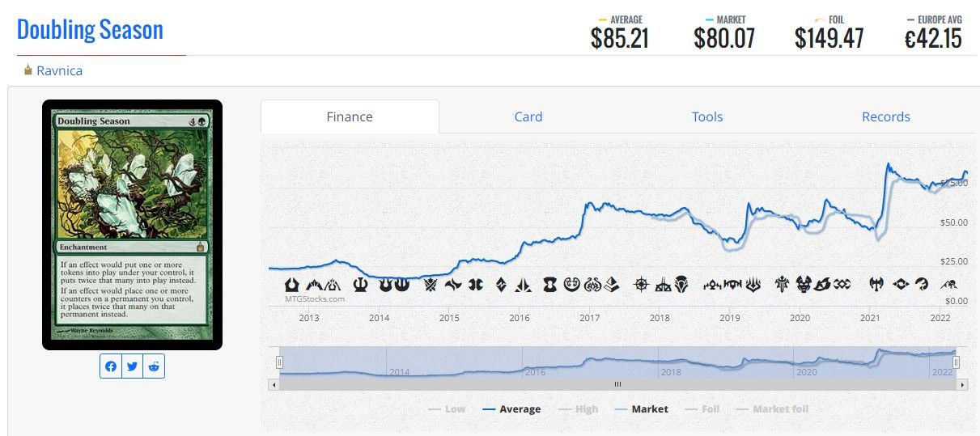Share card on Facebook
Image resolution: width=980 pixels, height=436 pixels.
(x=111, y=366)
